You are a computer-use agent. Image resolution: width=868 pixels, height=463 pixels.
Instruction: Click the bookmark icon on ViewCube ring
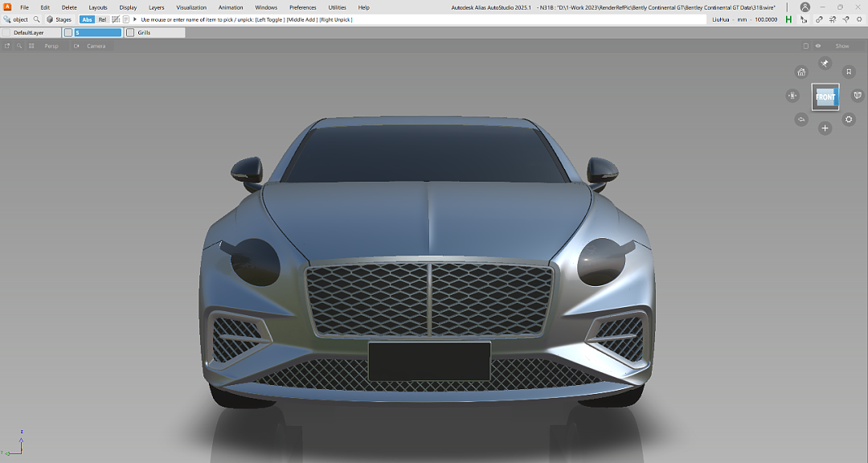[849, 72]
